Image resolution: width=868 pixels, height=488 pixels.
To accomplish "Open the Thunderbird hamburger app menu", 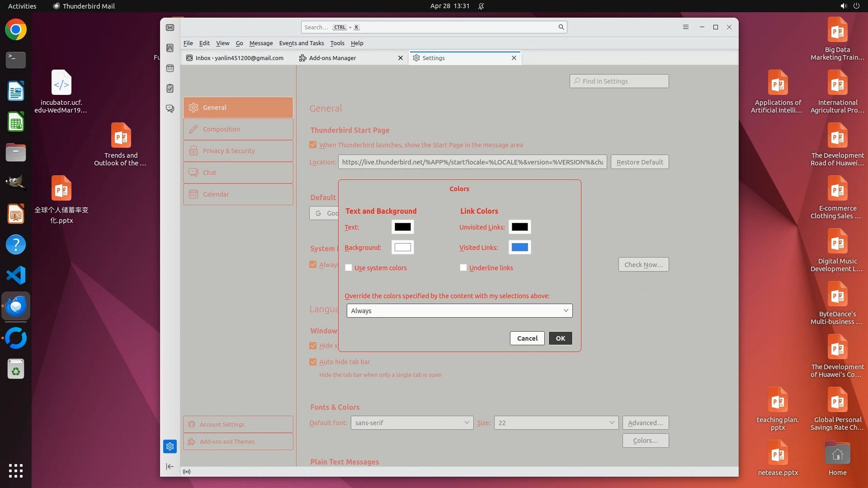I will click(x=686, y=27).
